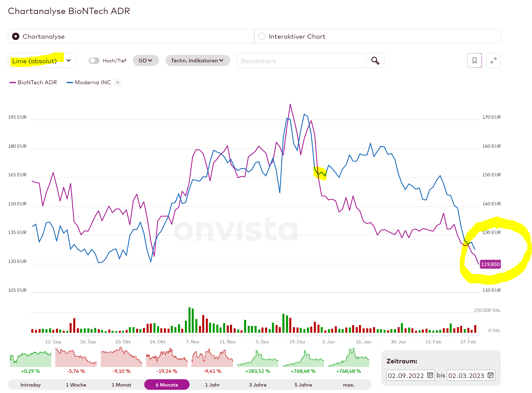Switch to the 1 Jahr period tab
532x393 pixels.
(212, 384)
